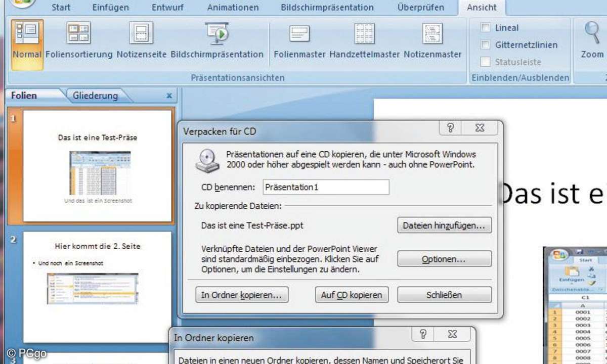This screenshot has width=607, height=364.
Task: Switch to Foliensortierung view
Action: pos(79,33)
